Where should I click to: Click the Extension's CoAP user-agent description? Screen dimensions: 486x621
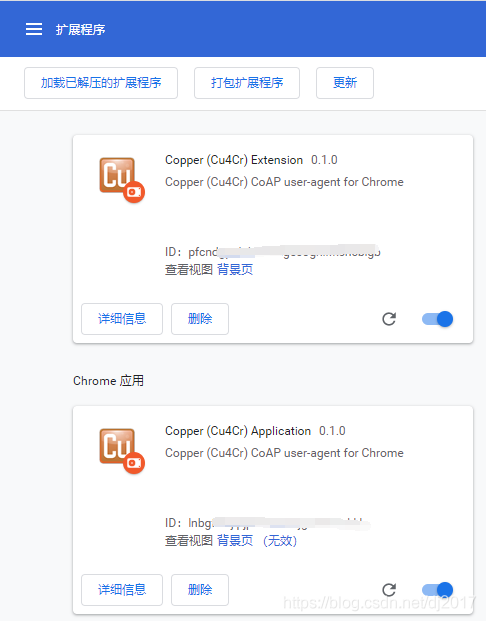pos(284,182)
